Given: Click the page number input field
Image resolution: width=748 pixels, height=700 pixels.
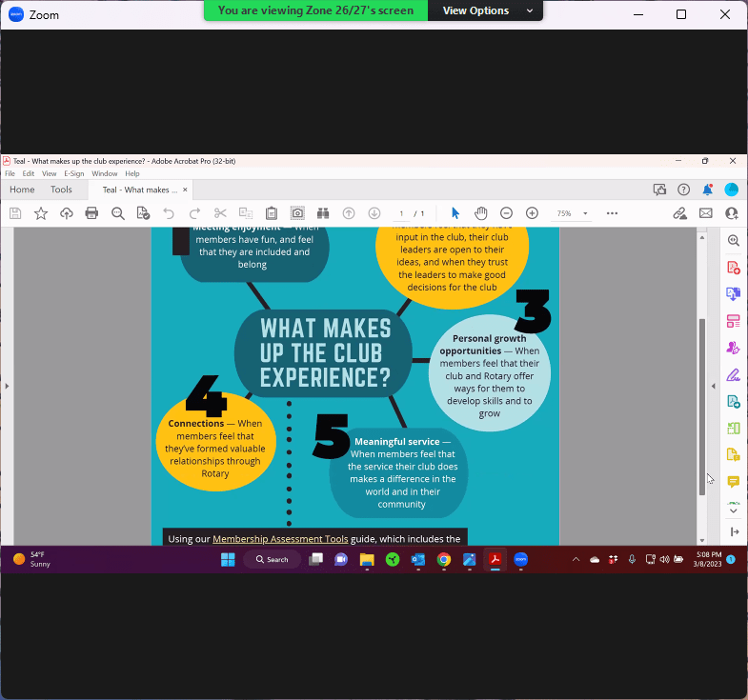Looking at the screenshot, I should (403, 214).
